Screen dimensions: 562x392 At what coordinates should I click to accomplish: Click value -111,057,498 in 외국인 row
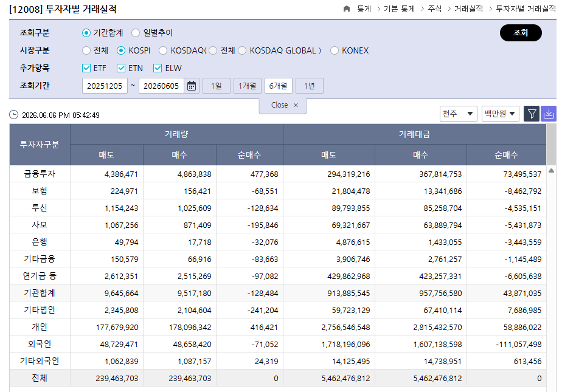(518, 345)
